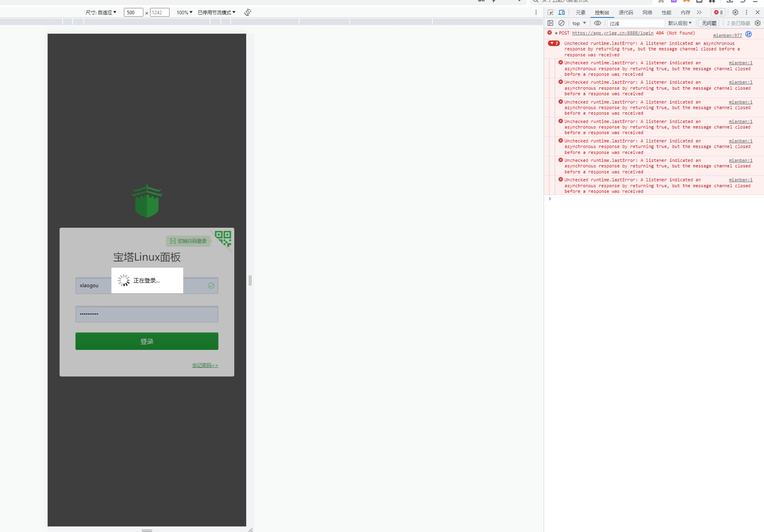Open the 尺寸: 自适应 dimensions dropdown
Image resolution: width=764 pixels, height=532 pixels.
tap(101, 12)
